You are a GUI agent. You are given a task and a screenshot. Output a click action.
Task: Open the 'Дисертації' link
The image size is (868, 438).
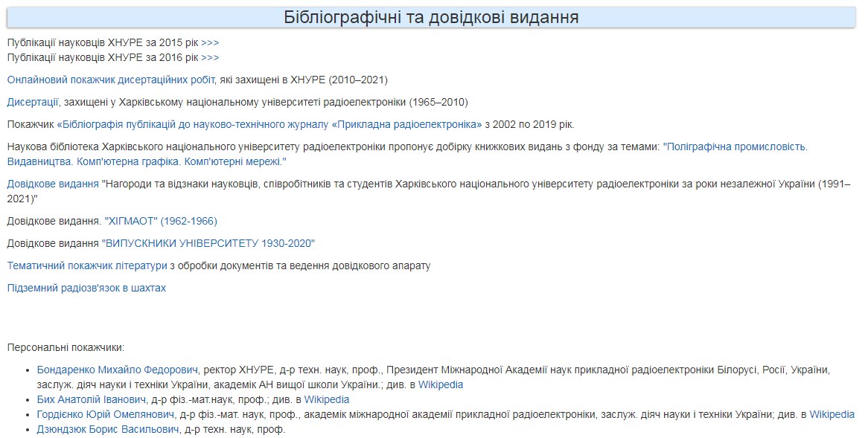pos(33,103)
